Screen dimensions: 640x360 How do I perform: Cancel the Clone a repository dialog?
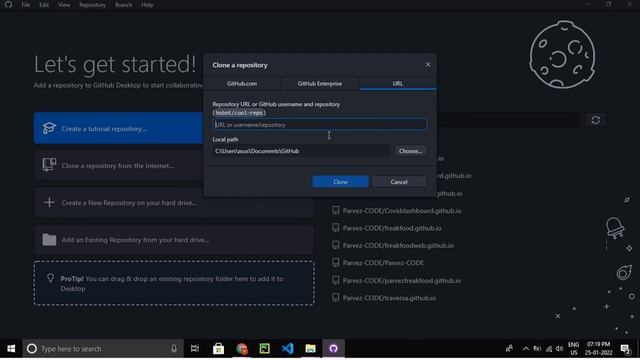click(399, 182)
